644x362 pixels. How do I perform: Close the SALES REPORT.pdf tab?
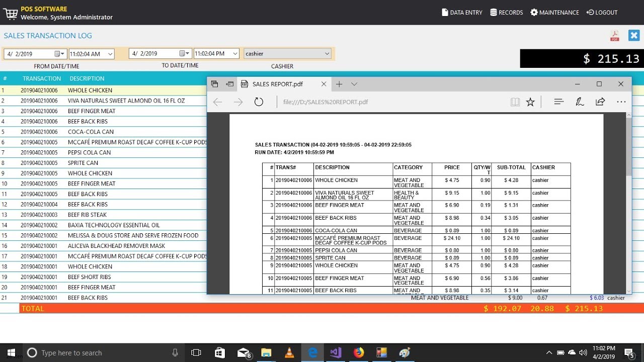pos(324,84)
